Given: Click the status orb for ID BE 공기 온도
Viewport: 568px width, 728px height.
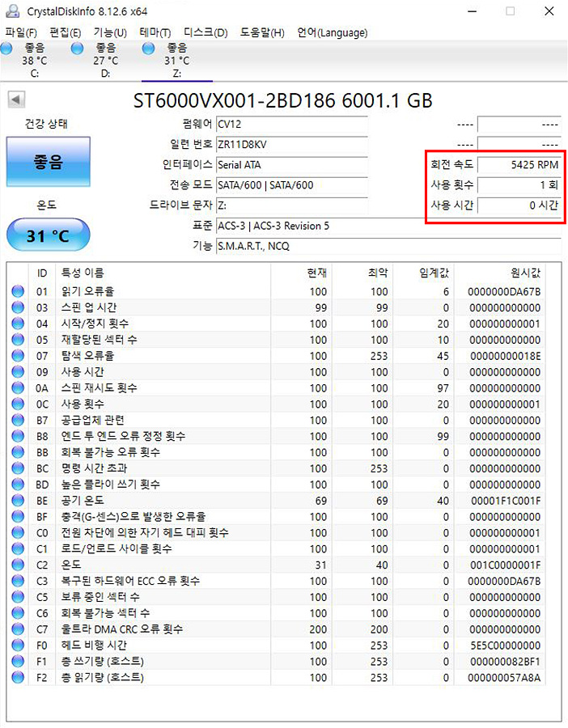Looking at the screenshot, I should click(x=18, y=501).
